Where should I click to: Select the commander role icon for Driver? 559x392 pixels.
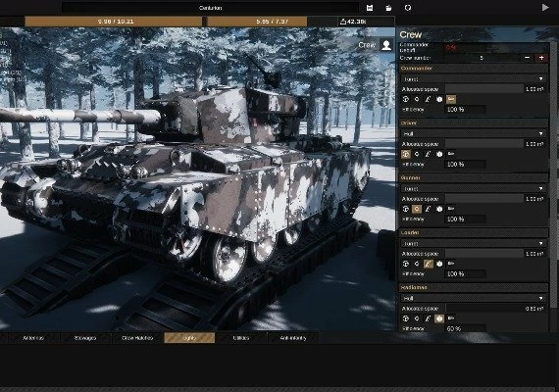[451, 154]
